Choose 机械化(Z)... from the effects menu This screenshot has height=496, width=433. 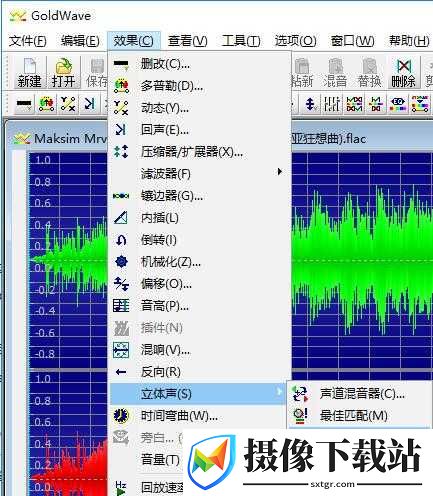(x=199, y=262)
